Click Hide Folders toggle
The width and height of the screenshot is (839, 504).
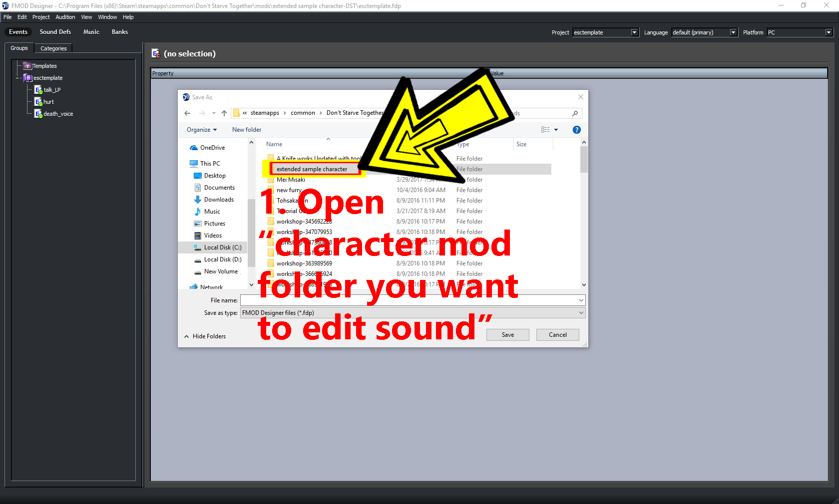point(205,336)
